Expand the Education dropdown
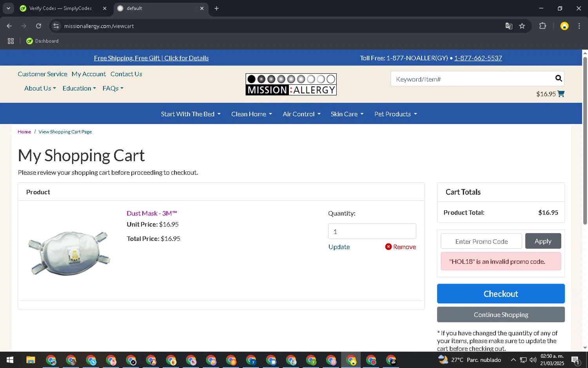Viewport: 588px width, 368px height. point(79,88)
